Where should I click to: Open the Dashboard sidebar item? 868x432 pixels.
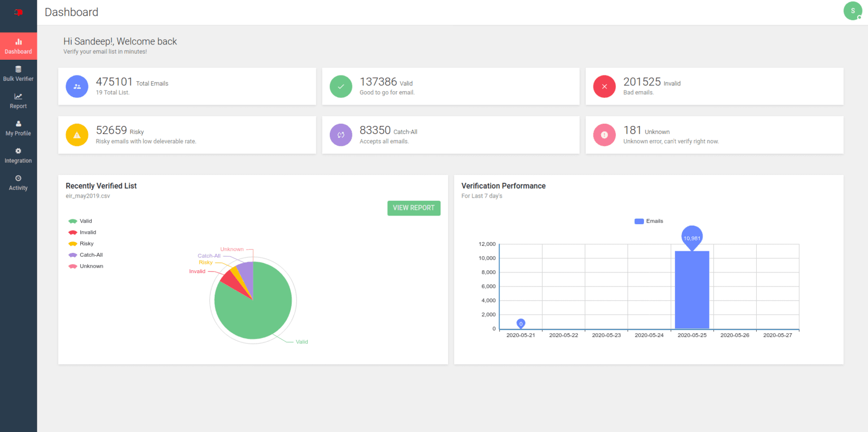coord(18,46)
